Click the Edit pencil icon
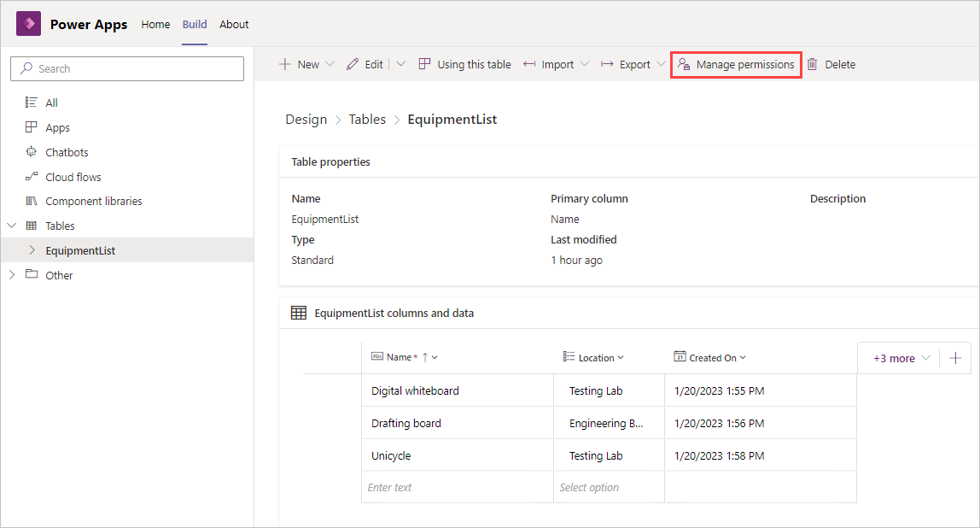The image size is (980, 528). 353,64
